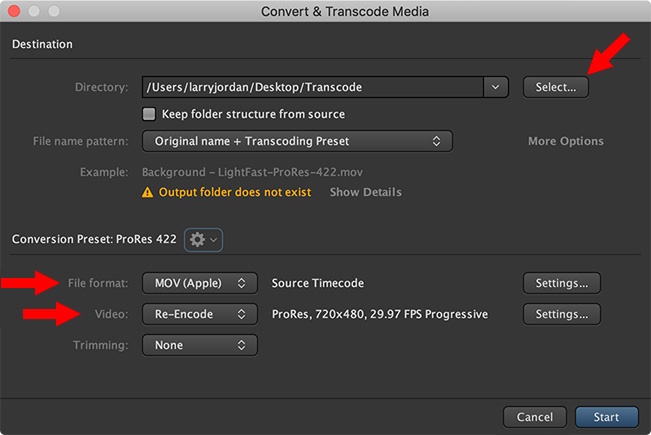This screenshot has height=435, width=651.
Task: Enable Keep folder structure from source
Action: pyautogui.click(x=149, y=114)
